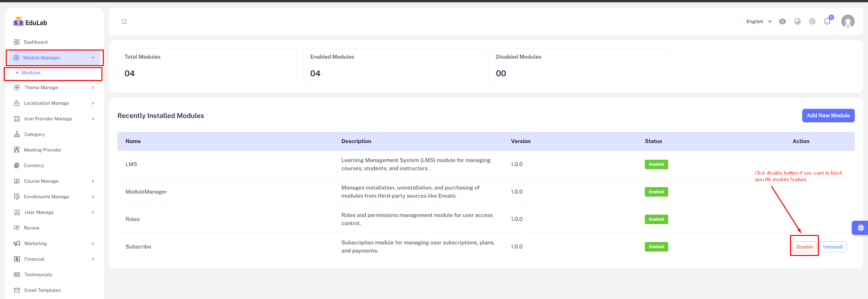The height and width of the screenshot is (299, 868).
Task: Toggle dark mode theme icon
Action: tap(797, 21)
